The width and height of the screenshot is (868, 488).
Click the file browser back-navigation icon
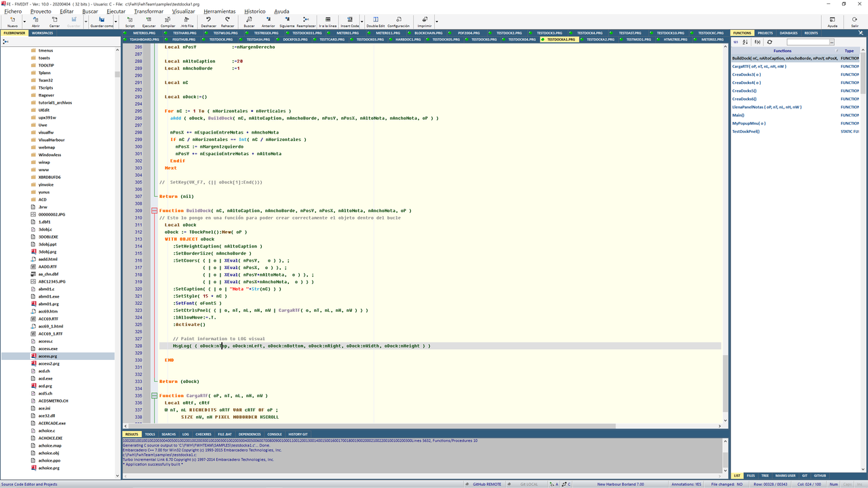[6, 42]
